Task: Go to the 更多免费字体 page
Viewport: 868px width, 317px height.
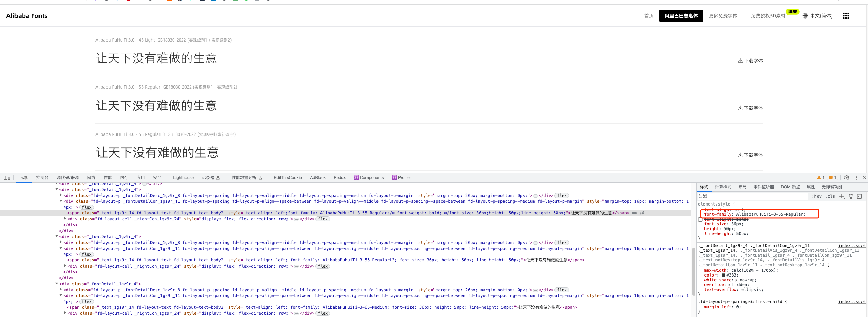Action: tap(723, 16)
